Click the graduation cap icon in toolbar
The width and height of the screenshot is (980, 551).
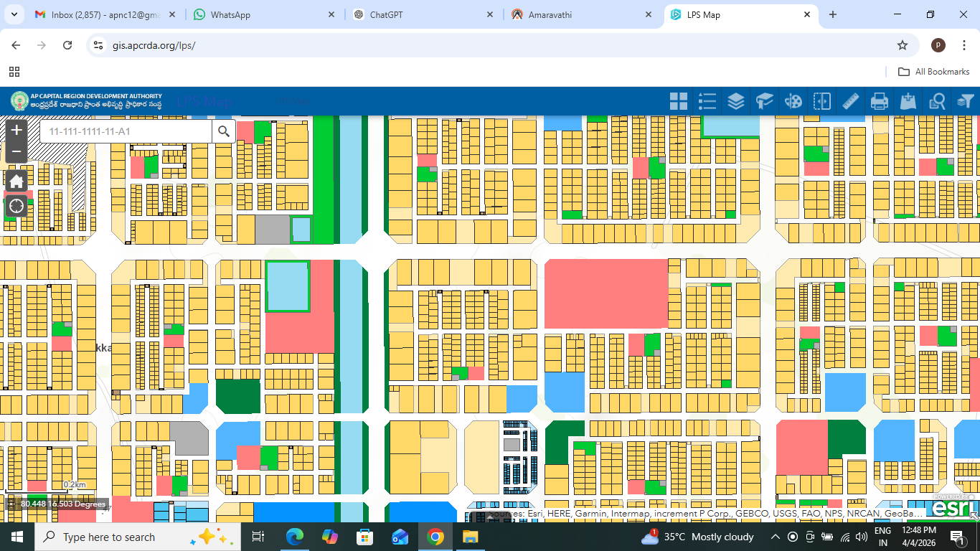pos(765,101)
